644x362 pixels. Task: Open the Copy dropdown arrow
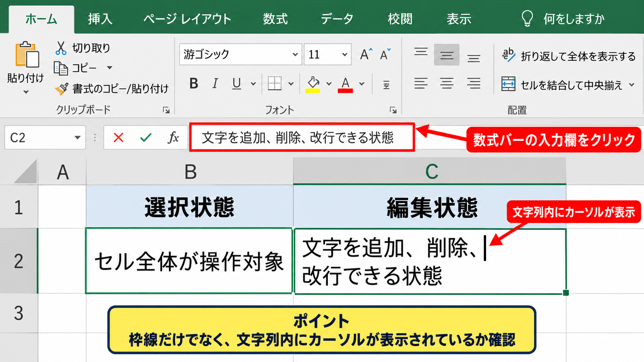click(x=110, y=68)
